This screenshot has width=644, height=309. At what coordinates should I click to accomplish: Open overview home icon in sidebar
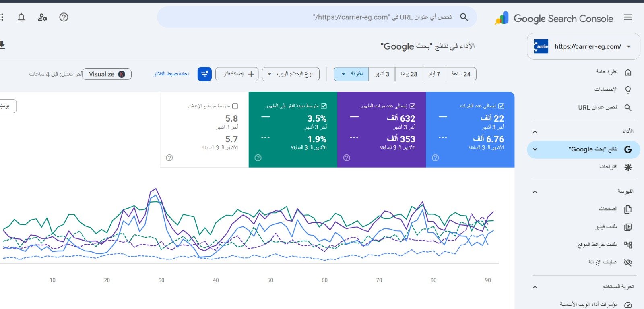(x=628, y=72)
